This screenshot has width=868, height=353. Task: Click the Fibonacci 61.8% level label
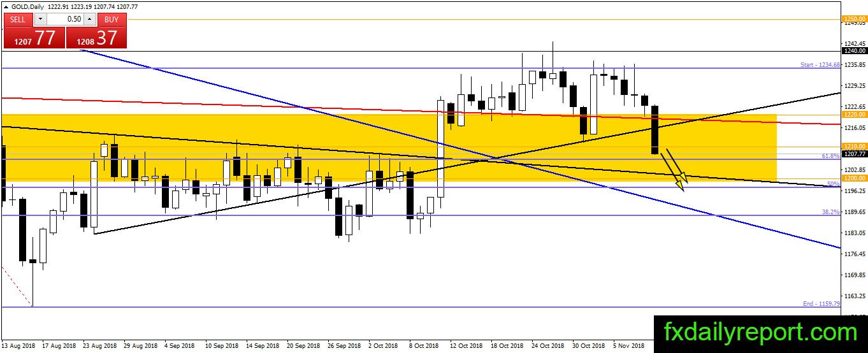click(x=830, y=155)
